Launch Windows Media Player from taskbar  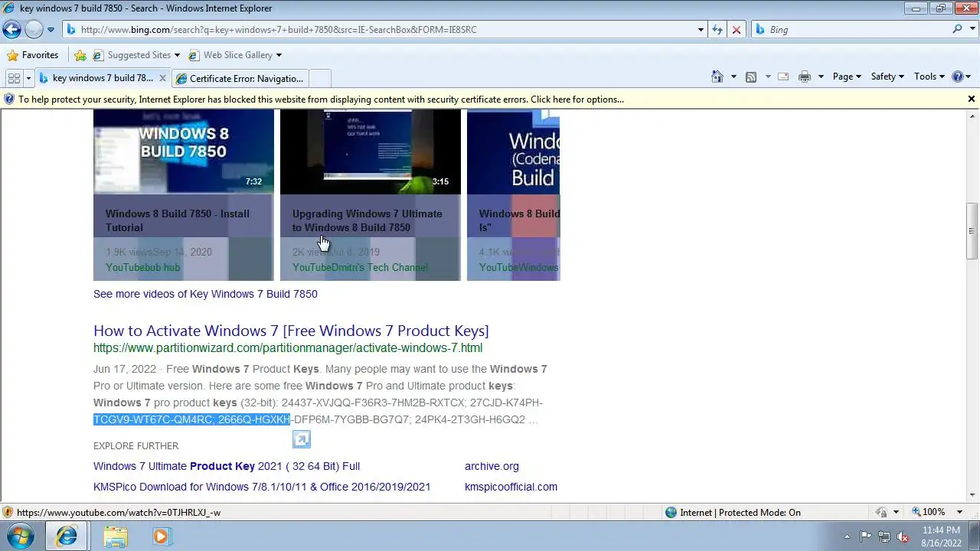click(161, 536)
